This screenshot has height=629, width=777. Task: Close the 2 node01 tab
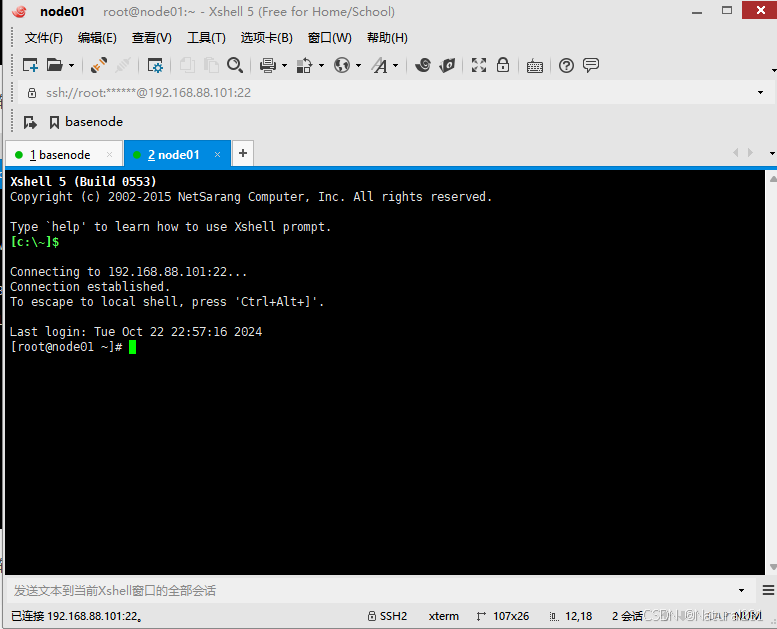tap(217, 155)
